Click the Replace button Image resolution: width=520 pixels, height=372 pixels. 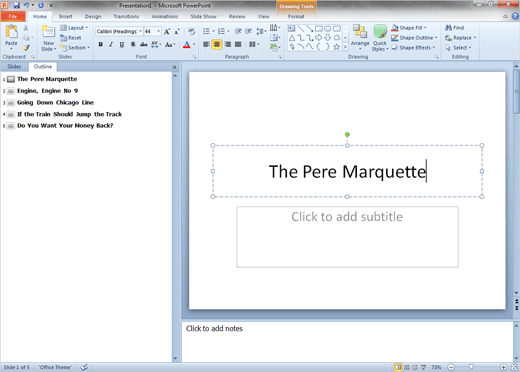click(x=461, y=38)
